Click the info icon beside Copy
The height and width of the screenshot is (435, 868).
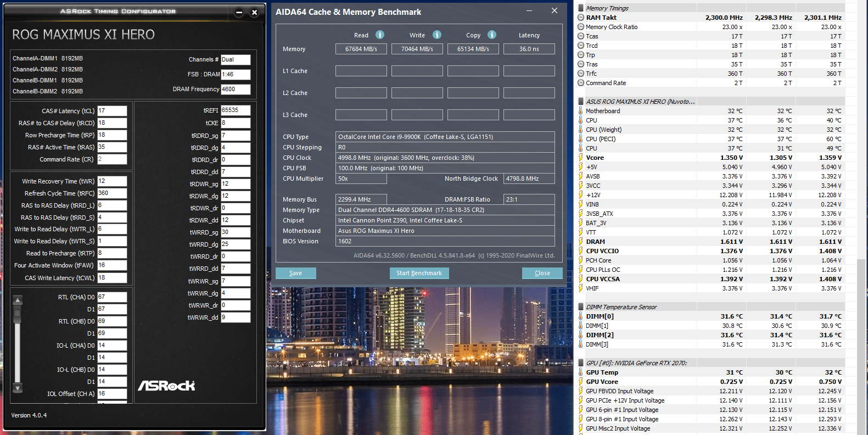(492, 35)
